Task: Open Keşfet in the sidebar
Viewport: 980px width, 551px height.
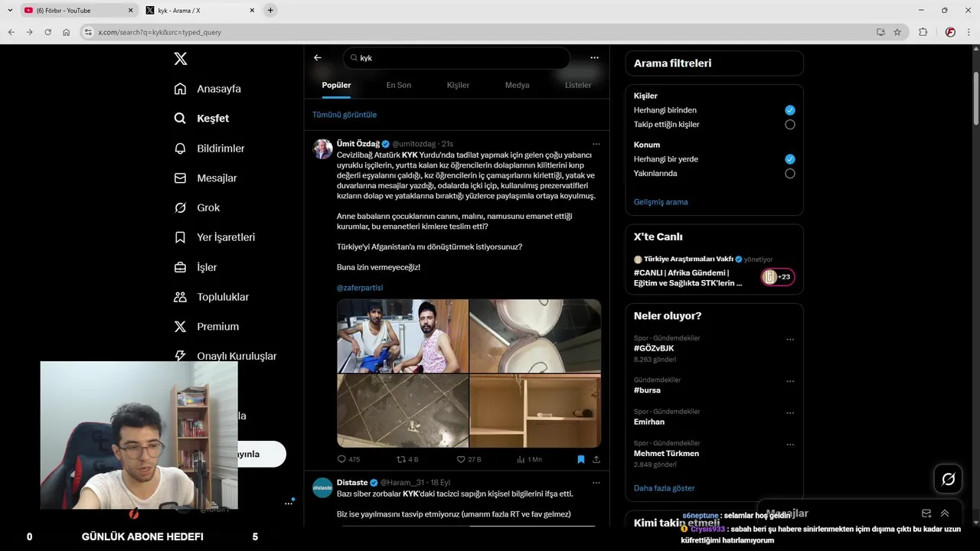Action: click(x=201, y=119)
